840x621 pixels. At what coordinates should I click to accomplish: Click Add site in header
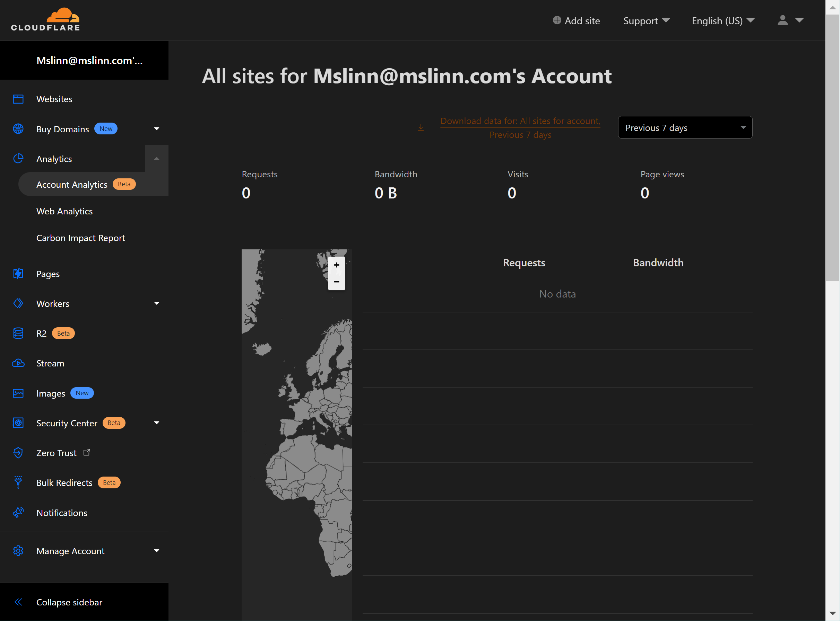pos(576,21)
